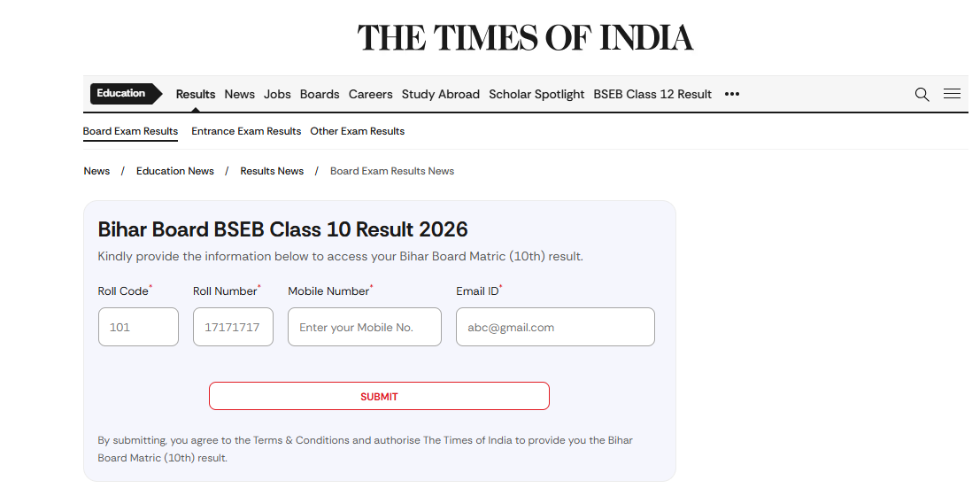980x496 pixels.
Task: Click the Mobile Number input field
Action: tap(364, 327)
